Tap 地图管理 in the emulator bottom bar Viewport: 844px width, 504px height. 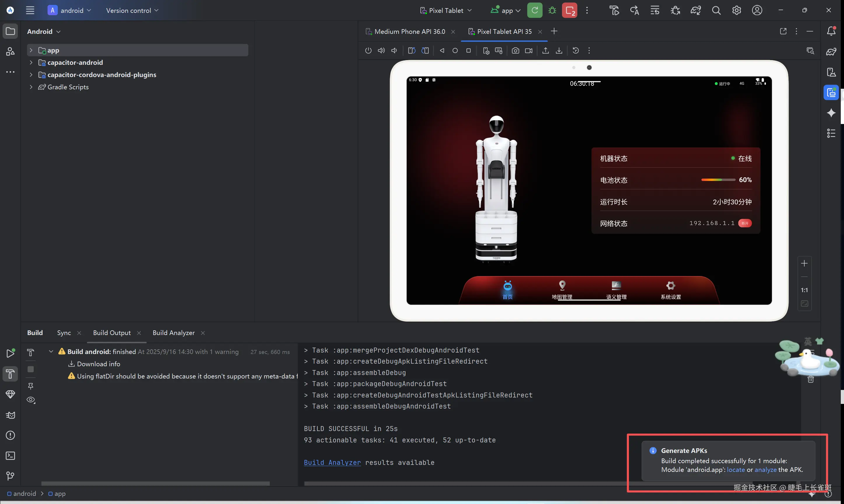tap(562, 290)
